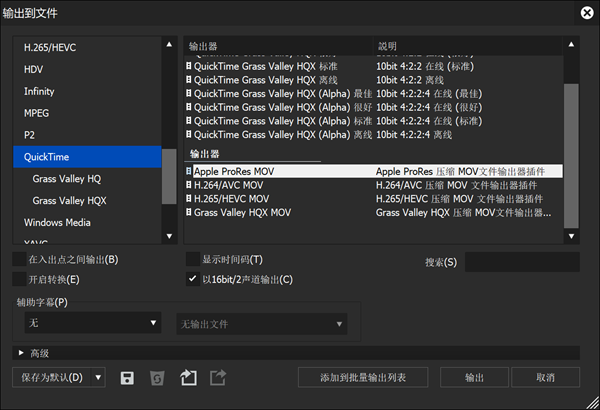Select Grass Valley HQX subcategory
Screen dimensions: 600x410
pyautogui.click(x=87, y=200)
